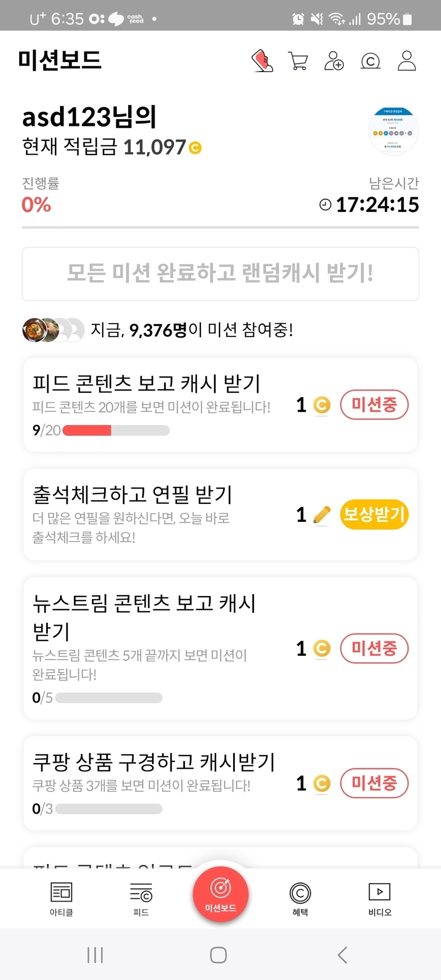Tap 미션중 for 쿠팡 상품 mission

[x=374, y=783]
